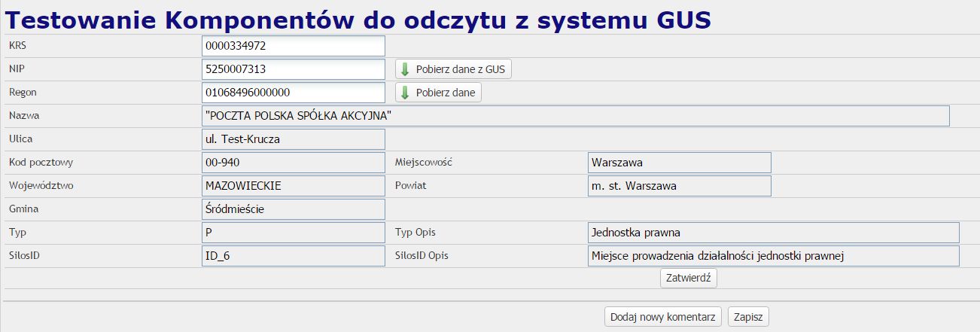
Task: Click green arrow icon on Regon Pobierz dane
Action: (405, 93)
